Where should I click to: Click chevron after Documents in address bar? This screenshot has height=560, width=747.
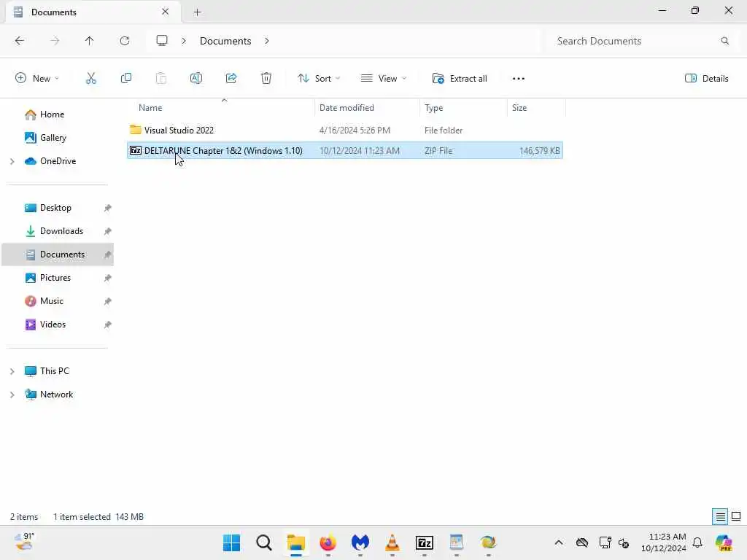tap(267, 41)
